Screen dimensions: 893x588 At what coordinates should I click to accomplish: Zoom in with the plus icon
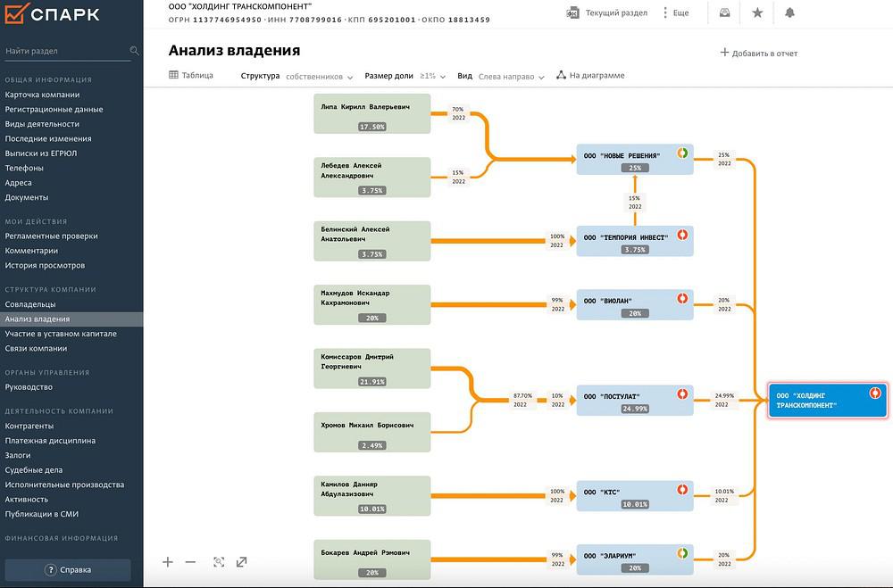[x=168, y=562]
